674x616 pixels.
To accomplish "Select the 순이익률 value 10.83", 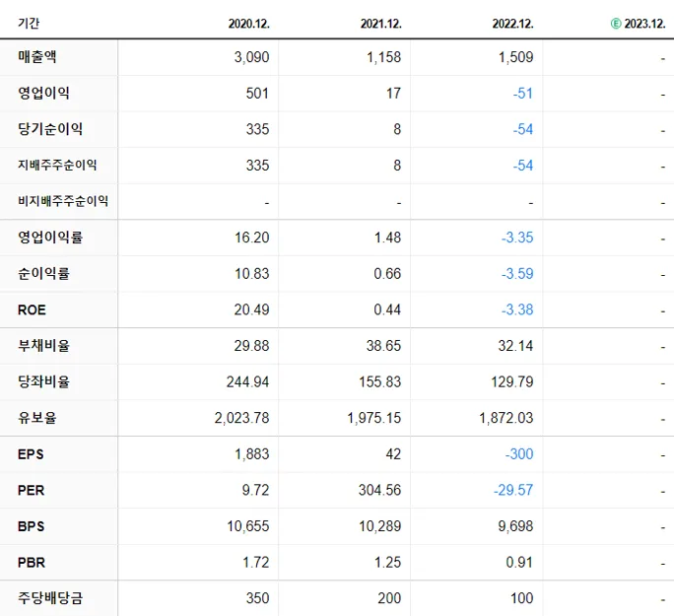I will (x=251, y=274).
